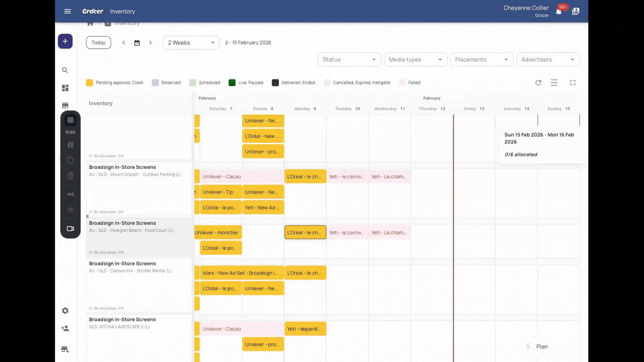Open the dashboard icon in sidebar
The height and width of the screenshot is (362, 644).
(65, 88)
